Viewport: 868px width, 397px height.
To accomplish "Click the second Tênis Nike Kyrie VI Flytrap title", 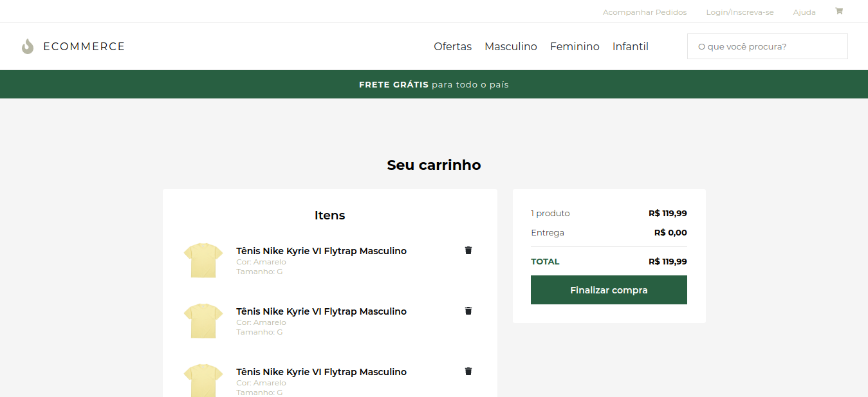I will point(321,311).
